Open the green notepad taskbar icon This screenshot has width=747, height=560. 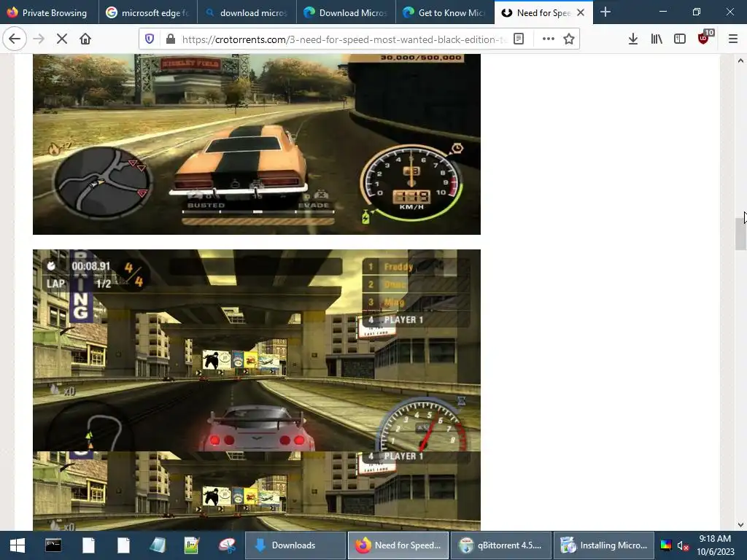tap(192, 545)
